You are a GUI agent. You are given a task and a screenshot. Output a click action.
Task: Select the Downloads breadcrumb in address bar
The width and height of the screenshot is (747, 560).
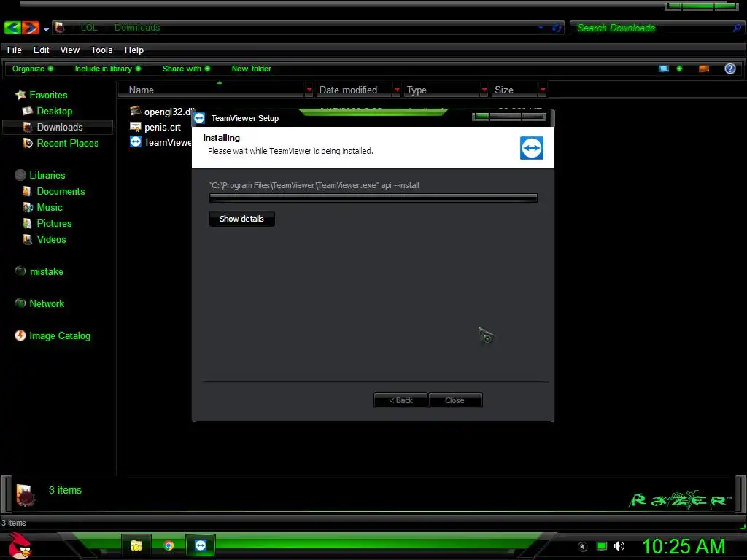pyautogui.click(x=136, y=28)
